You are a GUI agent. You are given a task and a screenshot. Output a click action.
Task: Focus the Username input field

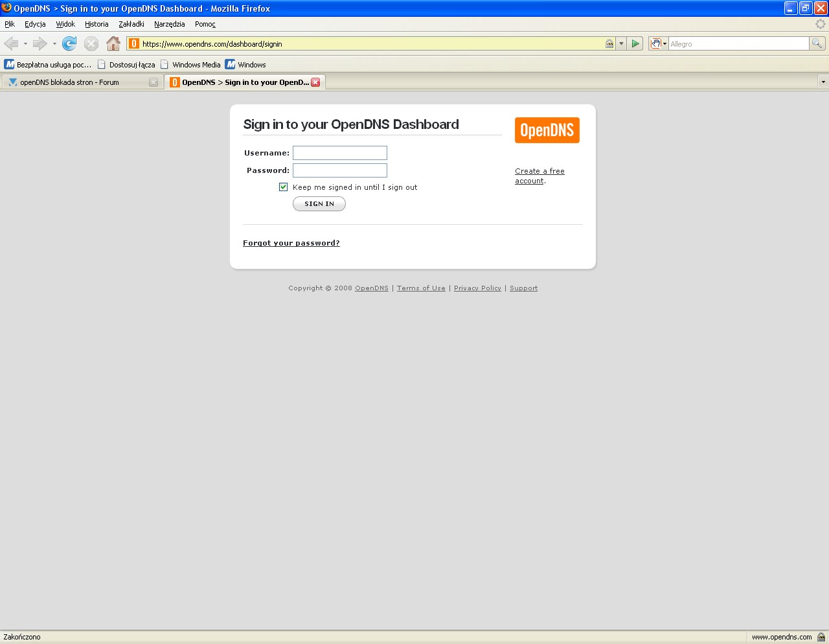tap(340, 153)
